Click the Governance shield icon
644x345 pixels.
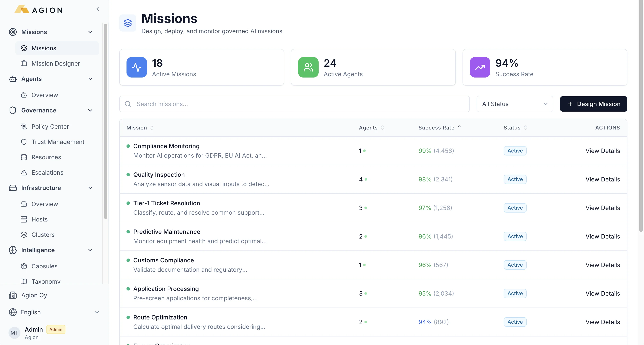[13, 110]
